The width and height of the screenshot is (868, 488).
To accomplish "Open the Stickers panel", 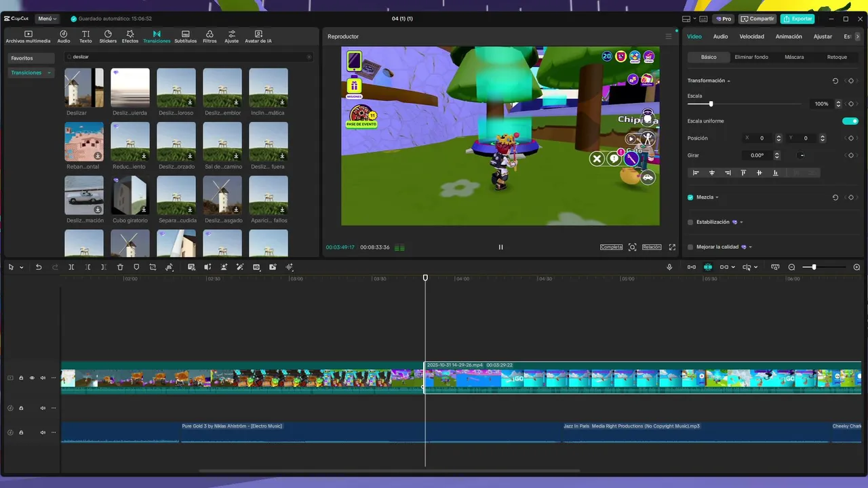I will 108,37.
